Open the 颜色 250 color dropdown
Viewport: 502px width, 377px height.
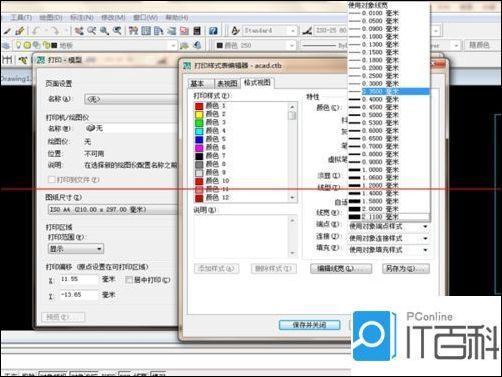coord(255,45)
